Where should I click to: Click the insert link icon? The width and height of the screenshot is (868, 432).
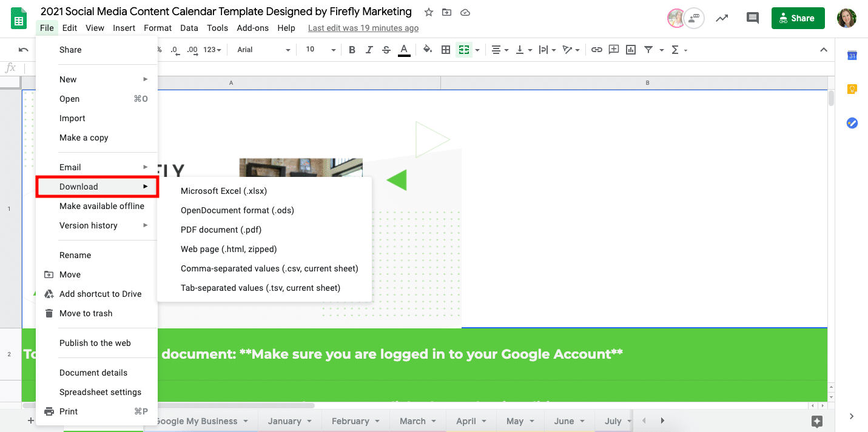point(597,50)
